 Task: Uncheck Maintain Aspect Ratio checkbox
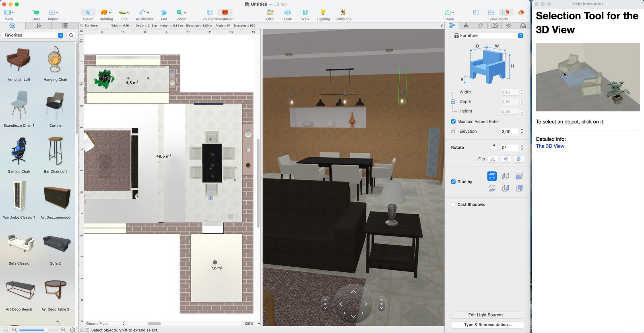[x=453, y=121]
